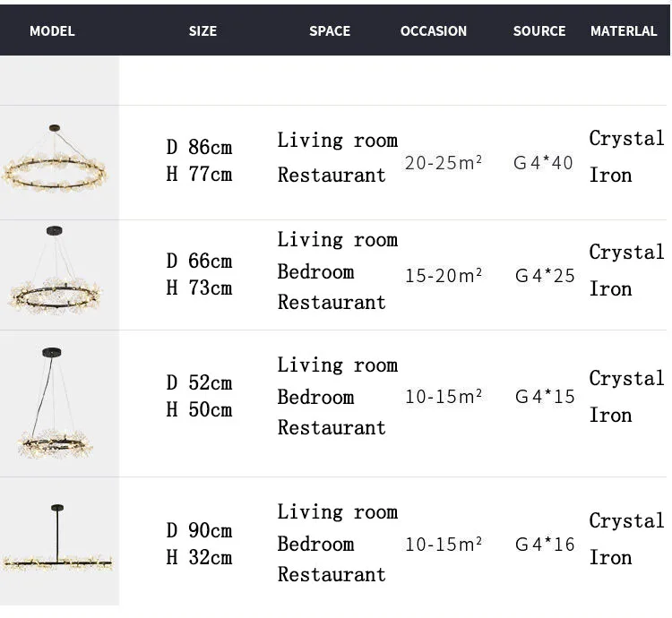Click the SPACE column header
Image resolution: width=672 pixels, height=618 pixels.
click(330, 31)
